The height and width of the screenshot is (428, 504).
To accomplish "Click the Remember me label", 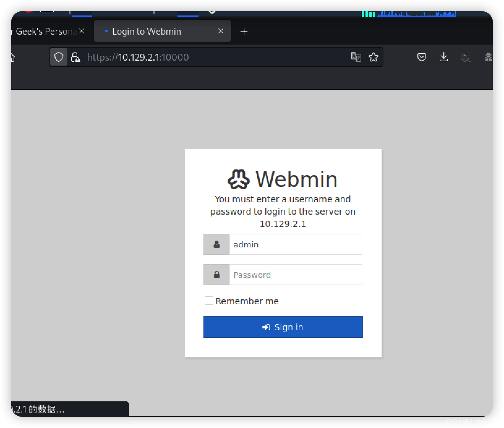I will [x=247, y=301].
